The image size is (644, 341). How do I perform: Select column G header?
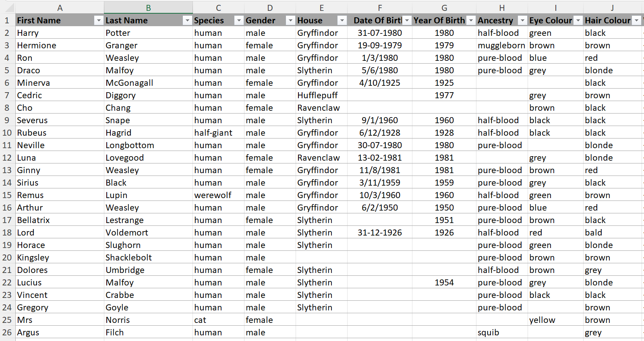pos(444,8)
